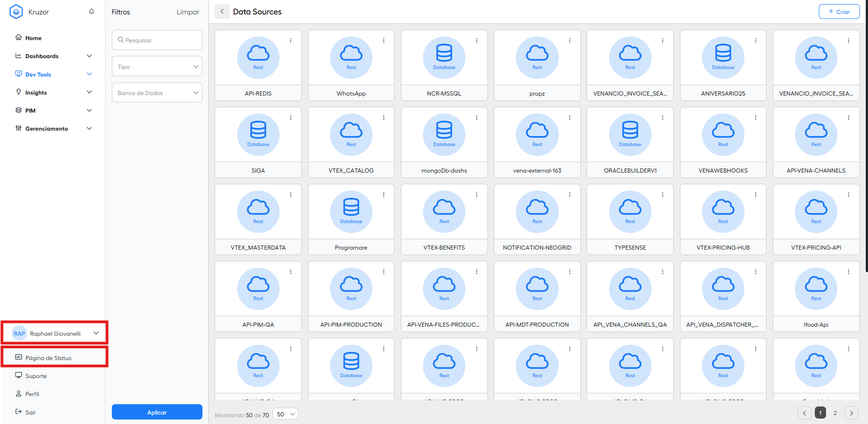Focus the Pesquisar search field

(x=157, y=40)
